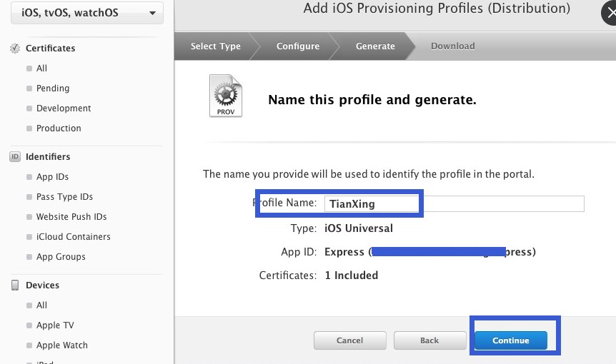Screen dimensions: 616x364
Task: Click into the Profile Name text field
Action: point(454,204)
